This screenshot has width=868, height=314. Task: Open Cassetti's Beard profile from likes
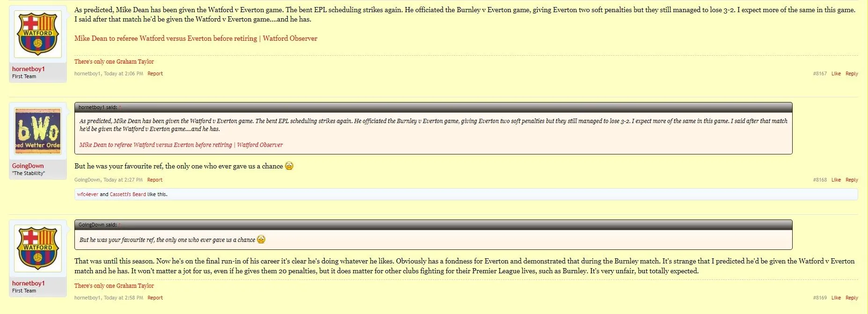(128, 194)
